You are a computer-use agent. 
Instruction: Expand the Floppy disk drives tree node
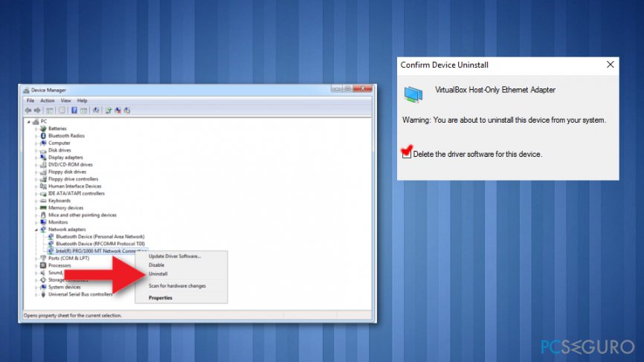(x=36, y=172)
